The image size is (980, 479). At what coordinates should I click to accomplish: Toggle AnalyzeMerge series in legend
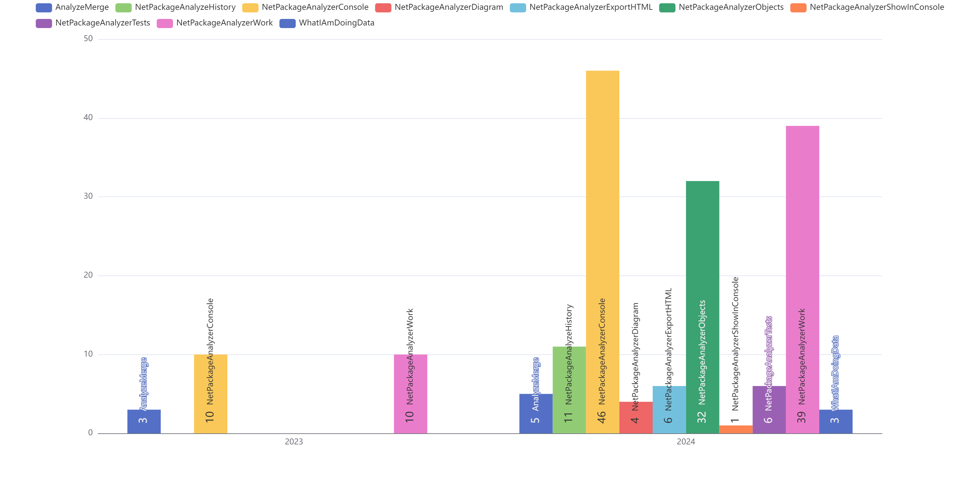point(72,7)
